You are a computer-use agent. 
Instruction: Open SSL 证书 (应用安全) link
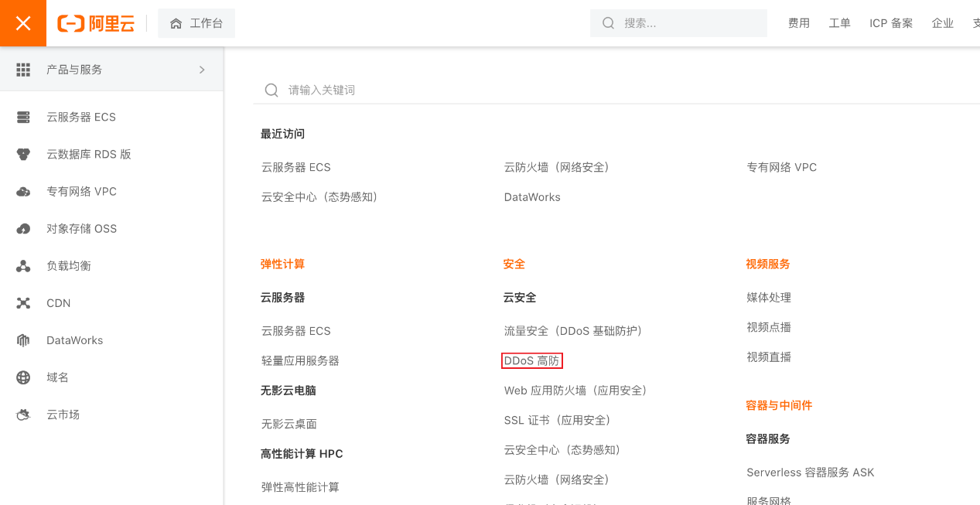tap(557, 420)
